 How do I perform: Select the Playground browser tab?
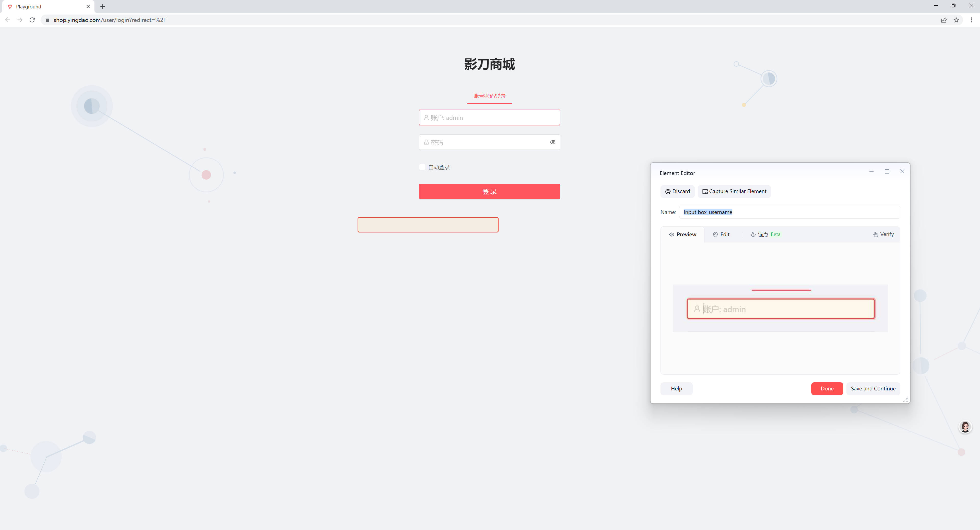[48, 6]
